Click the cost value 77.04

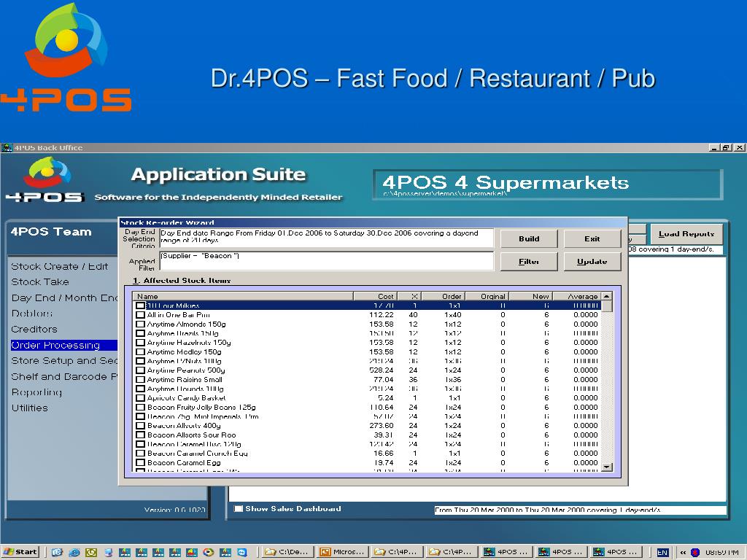pos(384,379)
